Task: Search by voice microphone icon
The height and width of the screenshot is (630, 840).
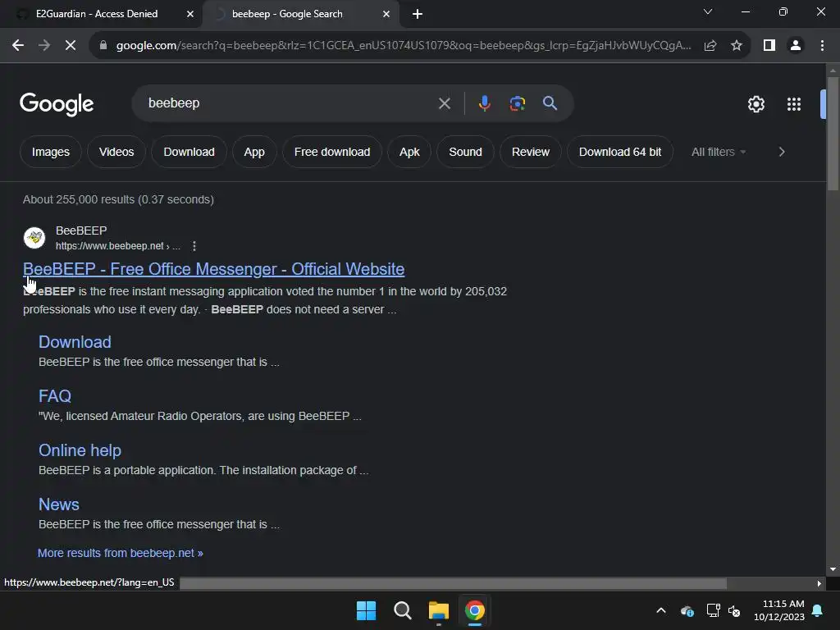Action: pyautogui.click(x=484, y=103)
